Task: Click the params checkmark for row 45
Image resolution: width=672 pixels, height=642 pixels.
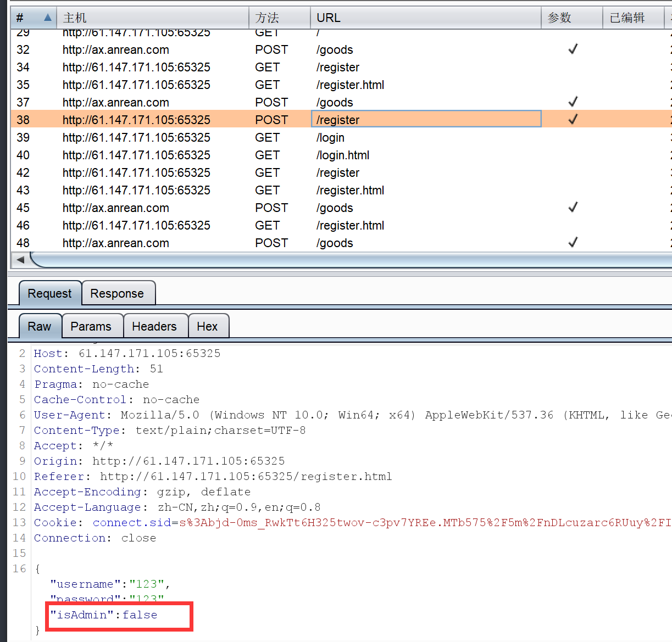Action: (x=573, y=208)
